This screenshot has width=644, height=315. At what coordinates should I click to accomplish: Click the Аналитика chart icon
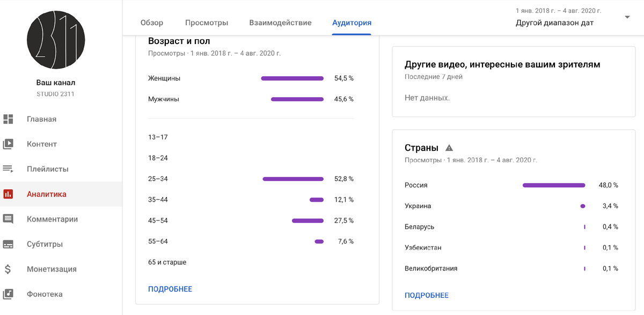8,194
